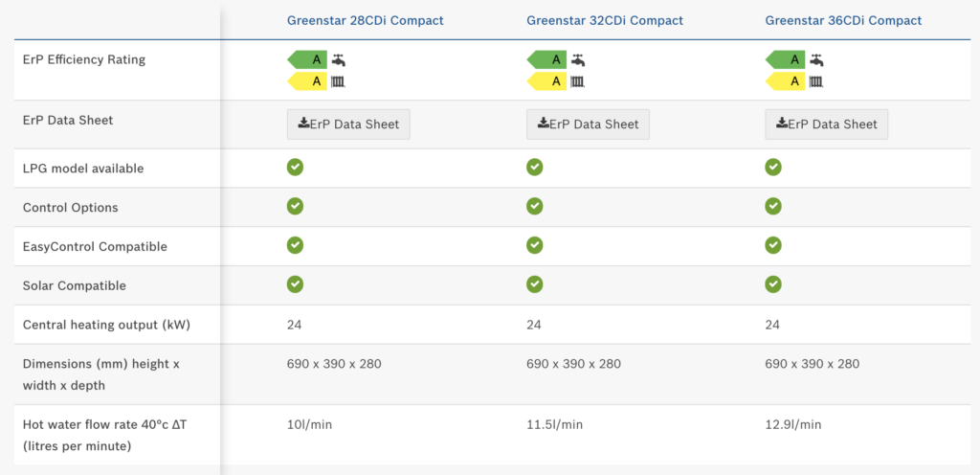Click Solar Compatible checkmark for 28CDi
The image size is (980, 475).
295,284
